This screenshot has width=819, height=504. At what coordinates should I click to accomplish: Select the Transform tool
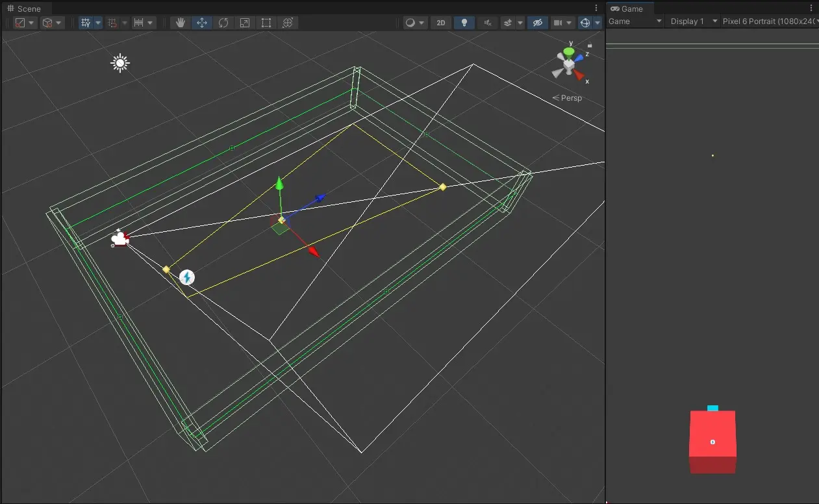click(x=288, y=23)
